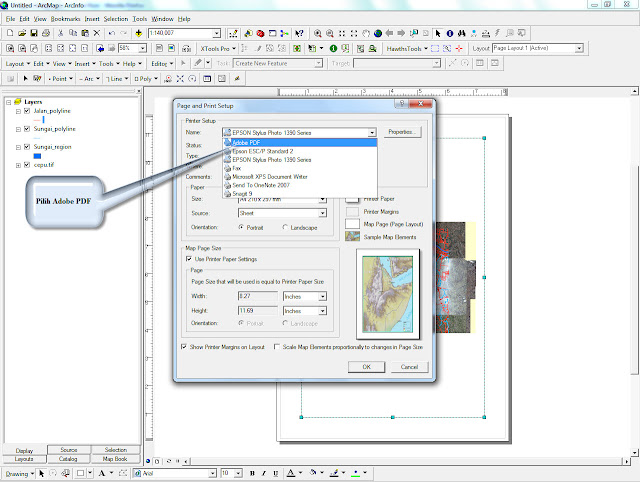Viewport: 640px width, 482px height.
Task: Click the Bold B formatting icon
Action: tap(252, 473)
